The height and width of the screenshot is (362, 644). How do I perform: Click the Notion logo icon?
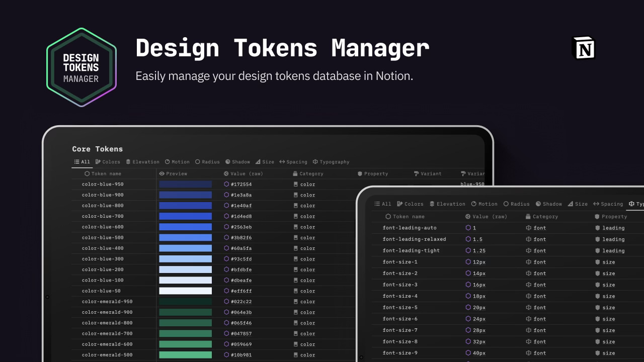[584, 48]
